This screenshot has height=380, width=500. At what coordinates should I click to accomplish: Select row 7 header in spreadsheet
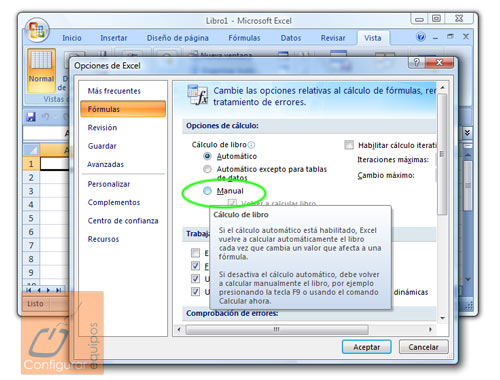point(31,245)
